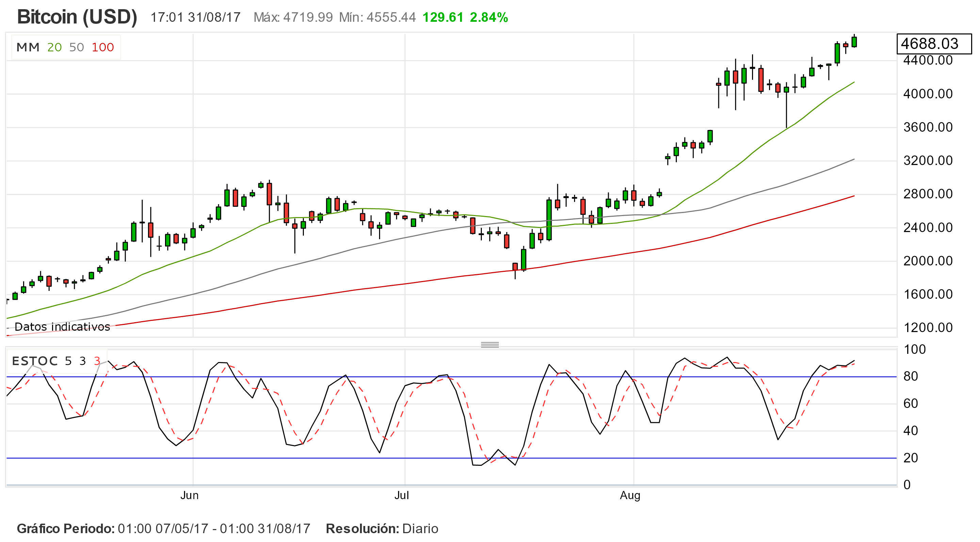Select the 100-period moving average legend
980x542 pixels.
[x=103, y=47]
